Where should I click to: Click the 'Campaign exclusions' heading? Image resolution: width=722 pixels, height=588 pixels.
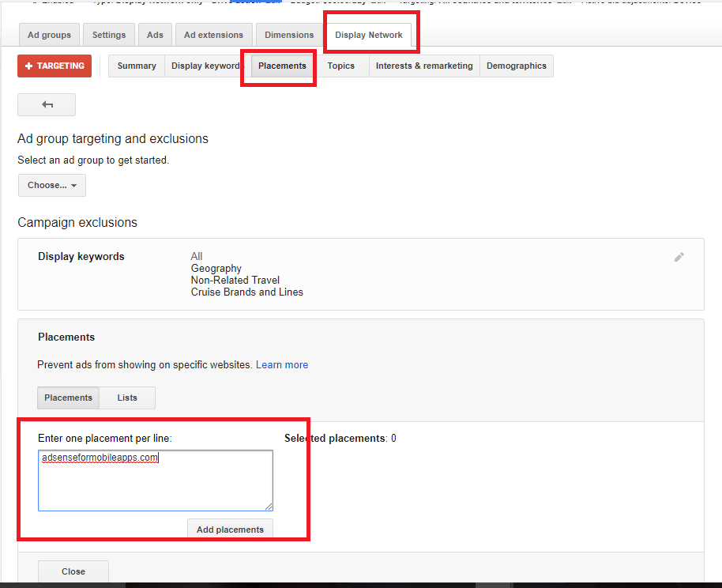pyautogui.click(x=77, y=223)
